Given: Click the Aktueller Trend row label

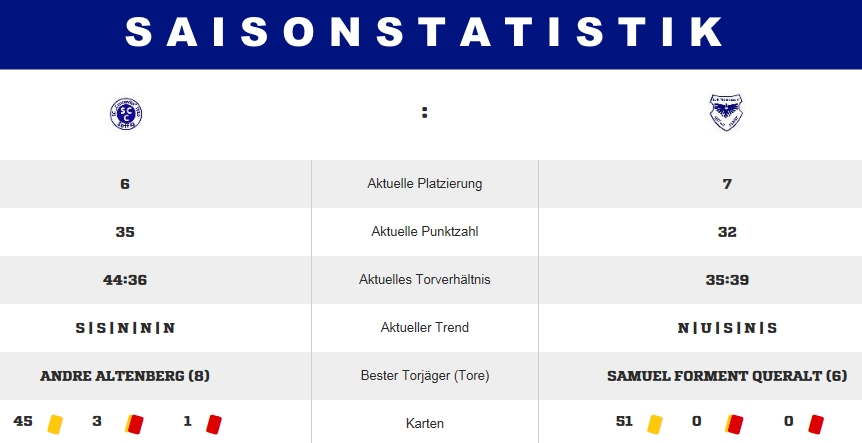Looking at the screenshot, I should 425,328.
